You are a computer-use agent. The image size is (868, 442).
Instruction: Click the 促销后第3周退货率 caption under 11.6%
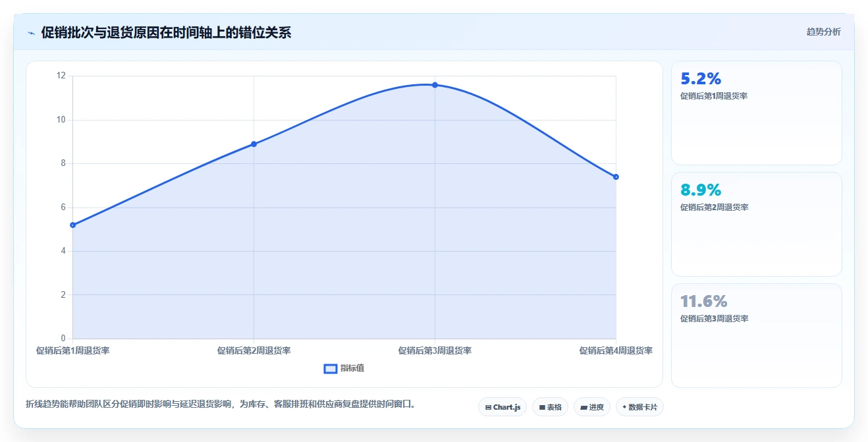(x=714, y=319)
